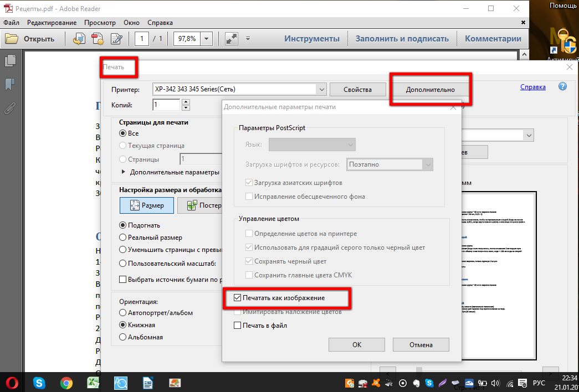The width and height of the screenshot is (579, 392).
Task: Open the attachments paperclip panel
Action: coord(10,109)
